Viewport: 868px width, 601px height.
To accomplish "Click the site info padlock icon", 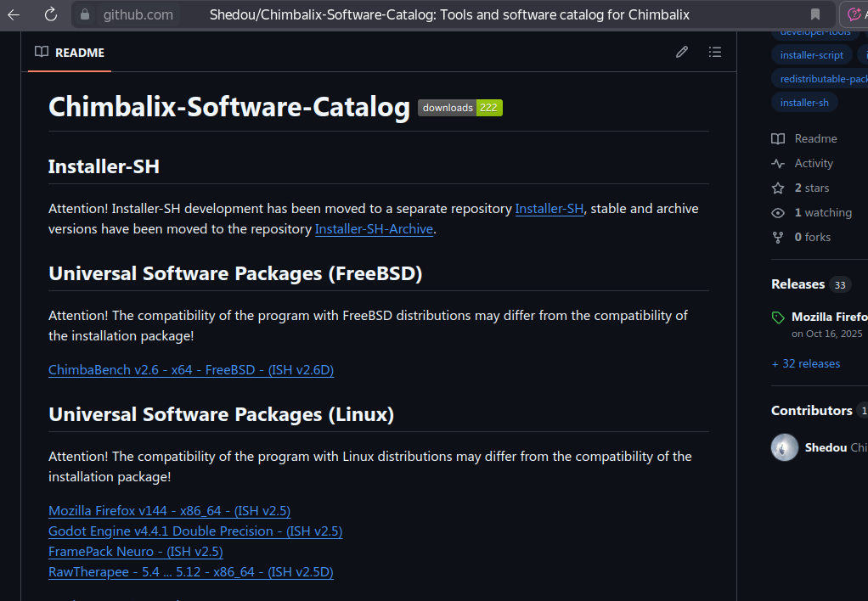I will 84,14.
